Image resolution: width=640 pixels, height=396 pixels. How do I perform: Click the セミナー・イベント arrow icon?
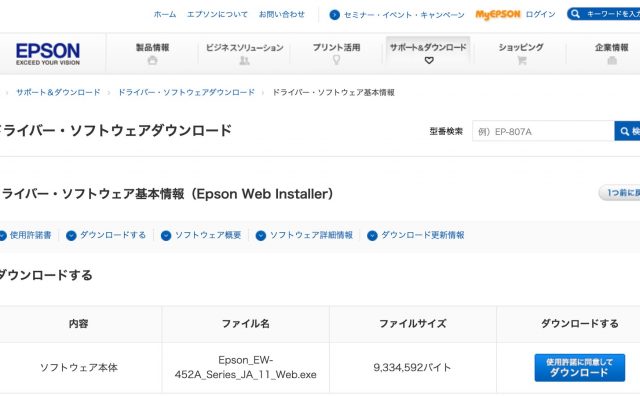[x=334, y=15]
